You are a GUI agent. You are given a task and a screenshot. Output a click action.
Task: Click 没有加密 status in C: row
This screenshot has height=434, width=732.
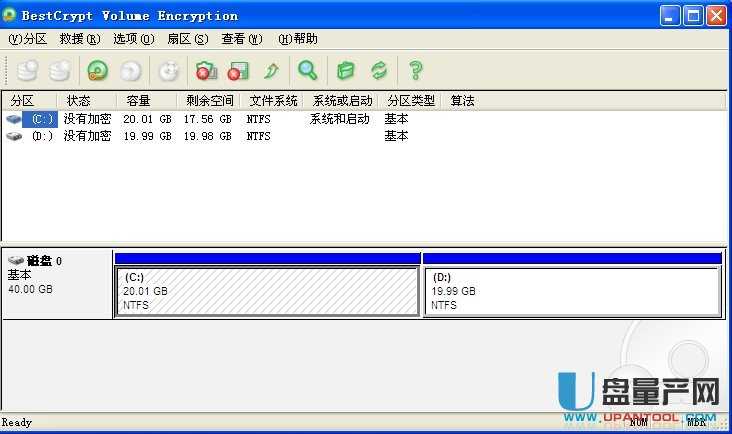point(87,119)
